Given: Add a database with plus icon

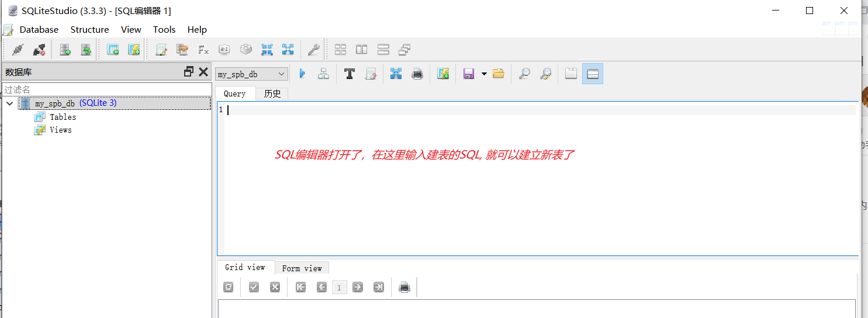Looking at the screenshot, I should (65, 50).
